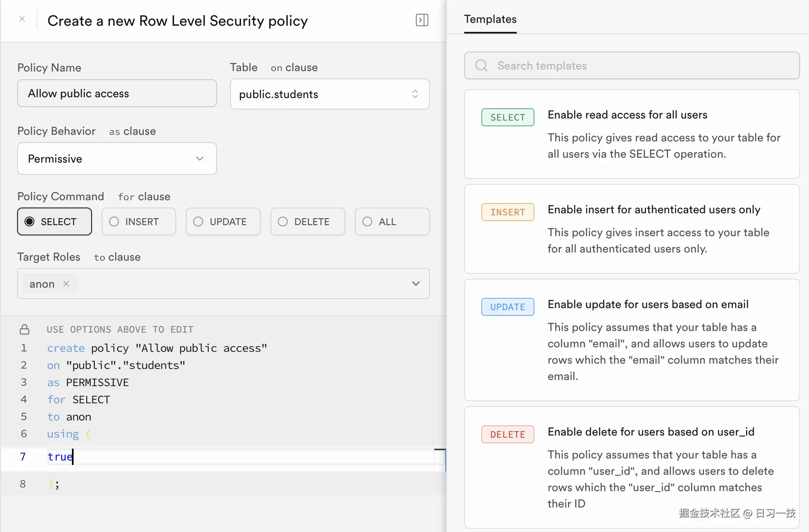
Task: Click the search magnifier icon in templates
Action: 481,65
